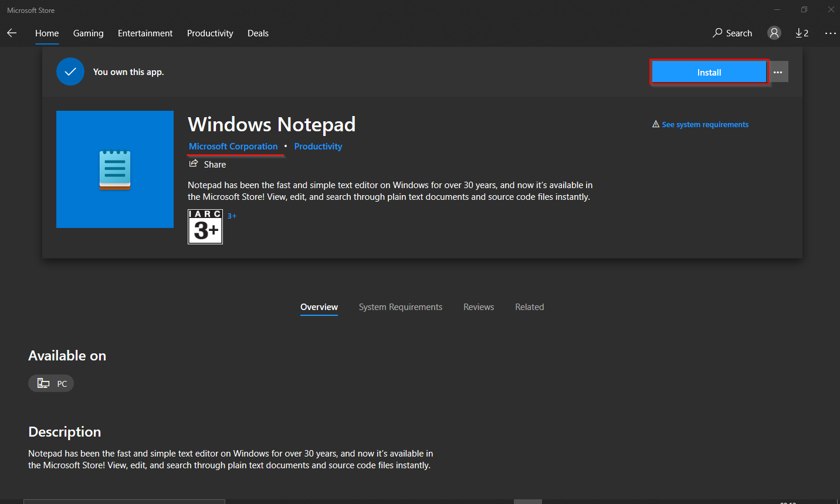
Task: Open the Entertainment tab
Action: (145, 33)
